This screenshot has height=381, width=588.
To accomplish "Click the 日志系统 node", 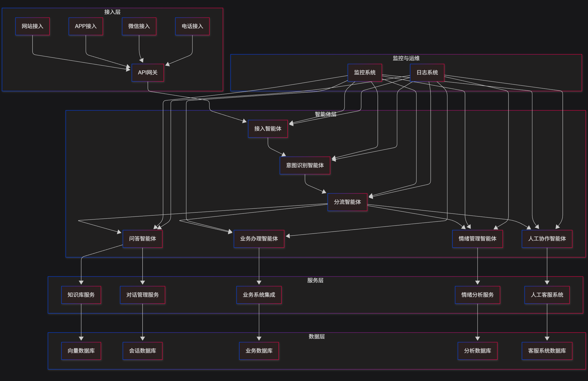I will (x=427, y=73).
